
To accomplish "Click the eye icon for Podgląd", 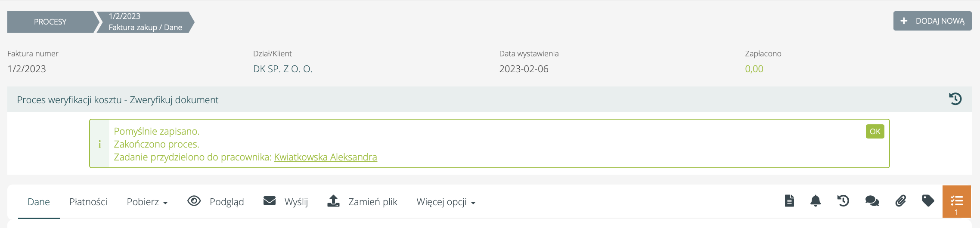I will click(194, 201).
